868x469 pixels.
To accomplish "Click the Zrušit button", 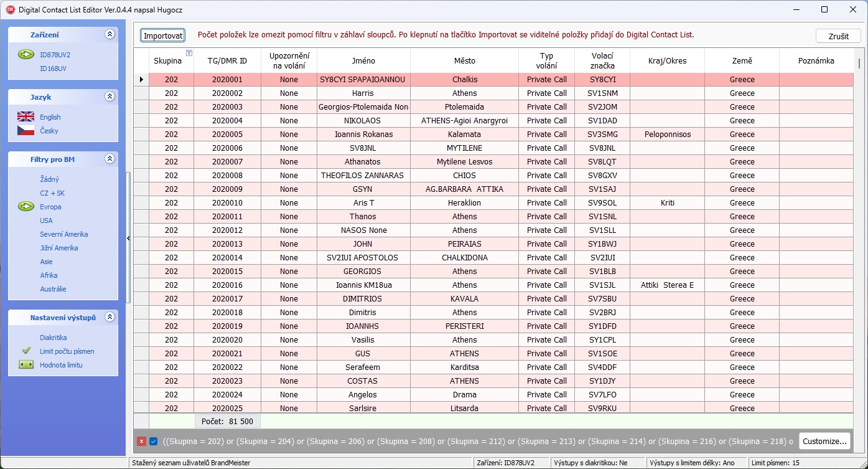I will click(838, 36).
